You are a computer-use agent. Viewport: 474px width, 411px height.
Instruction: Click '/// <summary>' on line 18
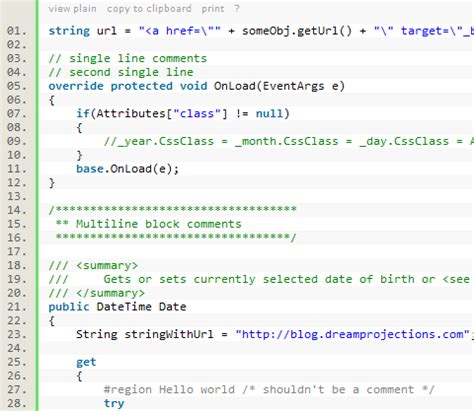[x=93, y=266]
